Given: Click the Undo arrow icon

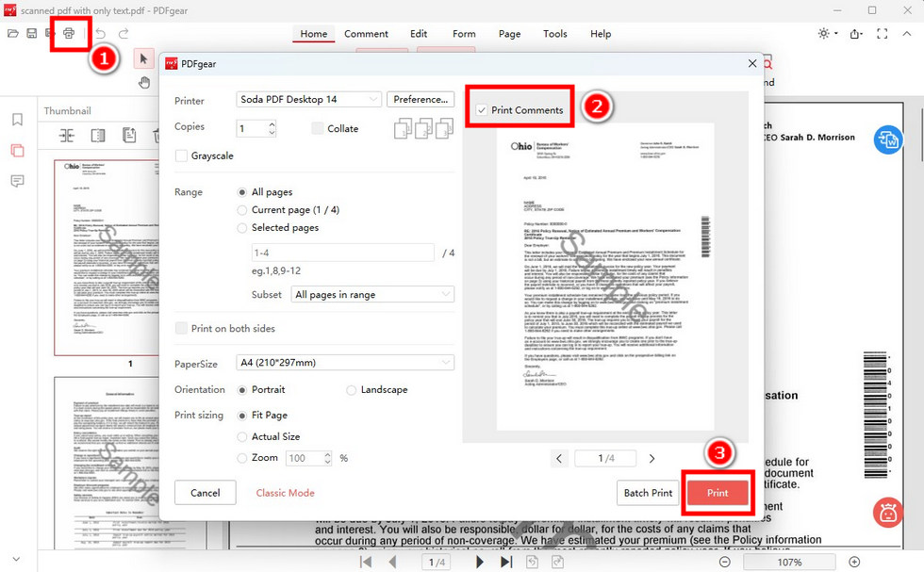Looking at the screenshot, I should 101,34.
